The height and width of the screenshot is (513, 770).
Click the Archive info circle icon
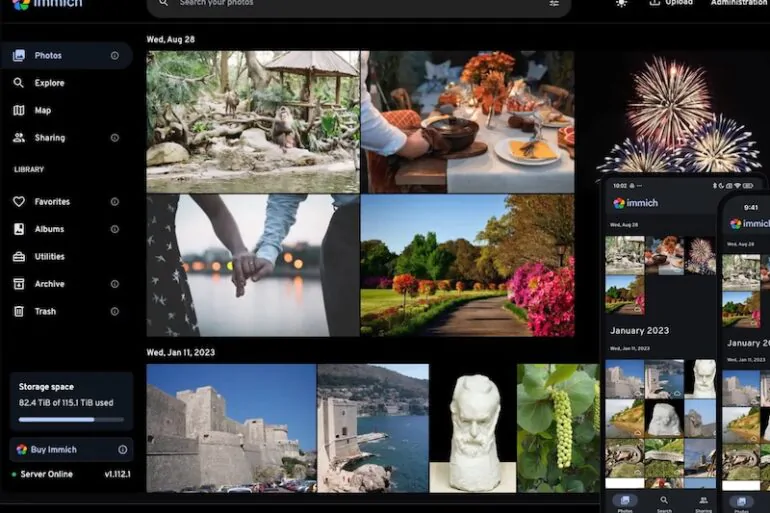pyautogui.click(x=114, y=284)
